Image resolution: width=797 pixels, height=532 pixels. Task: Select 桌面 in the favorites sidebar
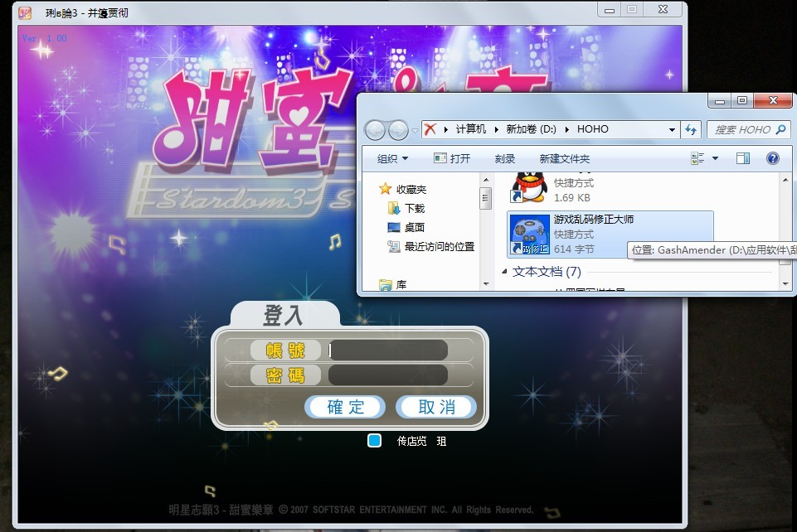pyautogui.click(x=414, y=227)
